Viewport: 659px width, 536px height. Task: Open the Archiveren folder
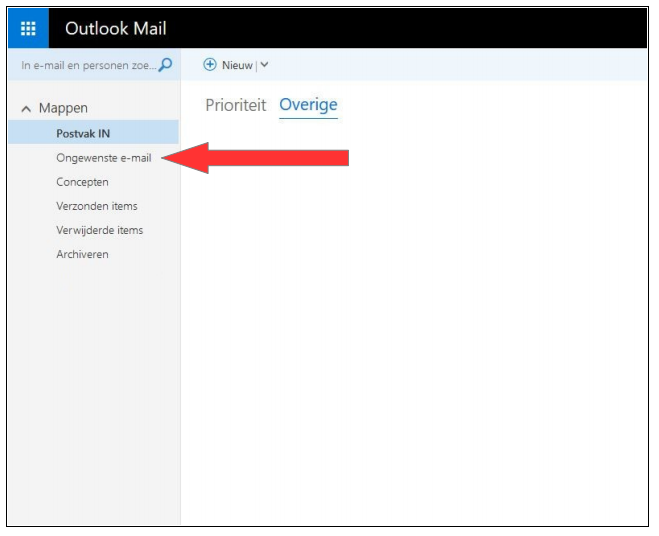point(82,254)
